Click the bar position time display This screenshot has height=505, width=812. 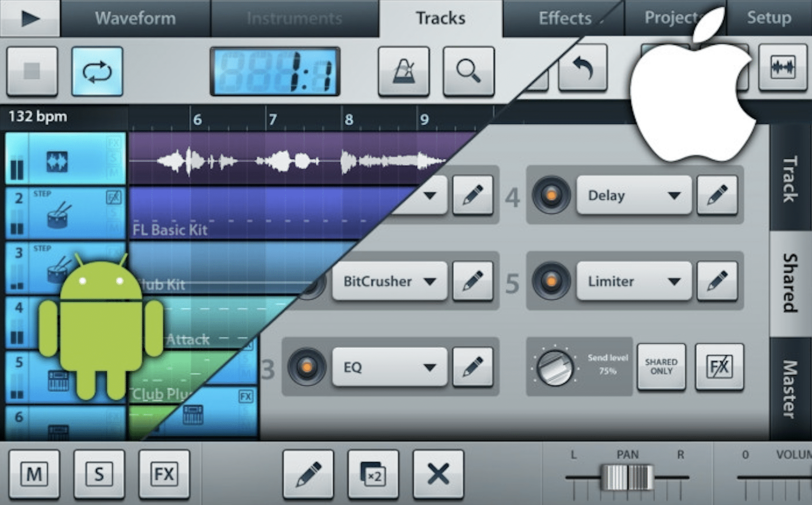[x=275, y=71]
